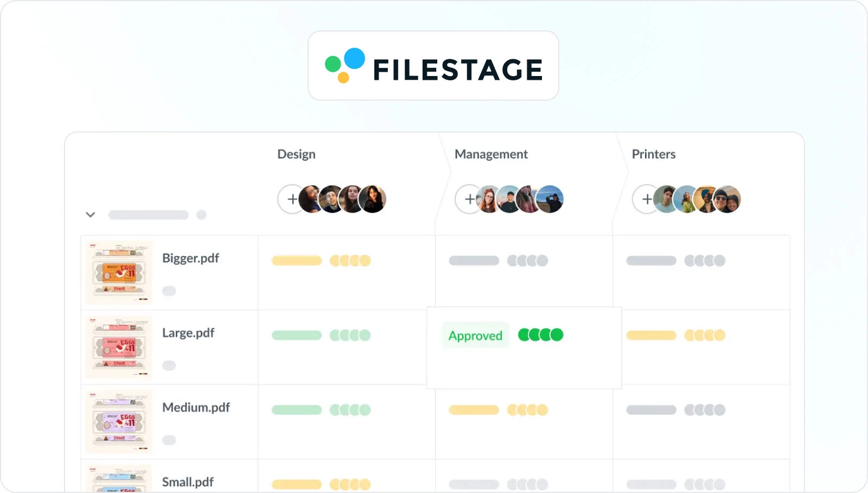This screenshot has height=493, width=868.
Task: Expand details for Bigger.pdf
Action: pyautogui.click(x=169, y=291)
